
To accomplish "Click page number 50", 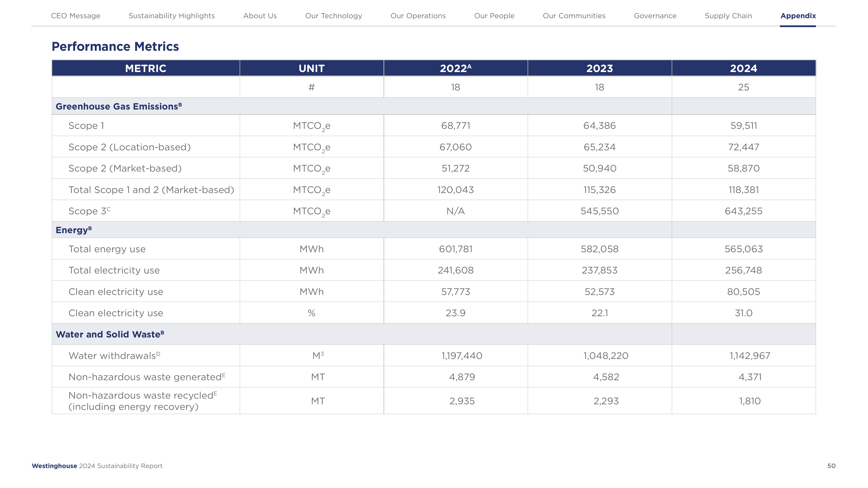I will [x=831, y=466].
